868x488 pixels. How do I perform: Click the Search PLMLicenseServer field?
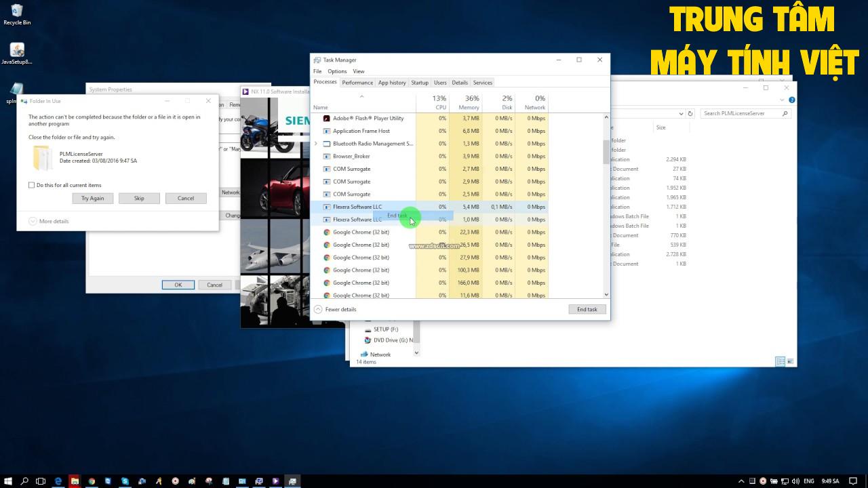742,114
